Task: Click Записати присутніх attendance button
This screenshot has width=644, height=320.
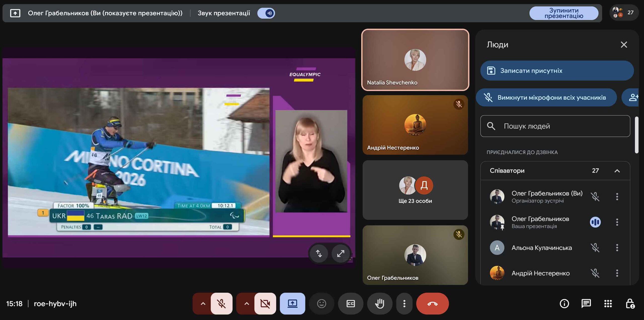Action: click(557, 70)
